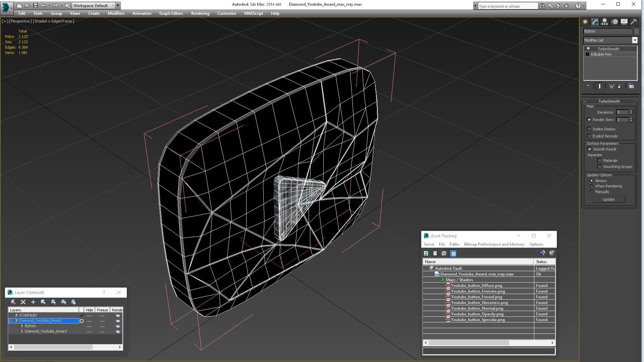Open the Modifier List dropdown
The width and height of the screenshot is (644, 362).
[x=635, y=40]
